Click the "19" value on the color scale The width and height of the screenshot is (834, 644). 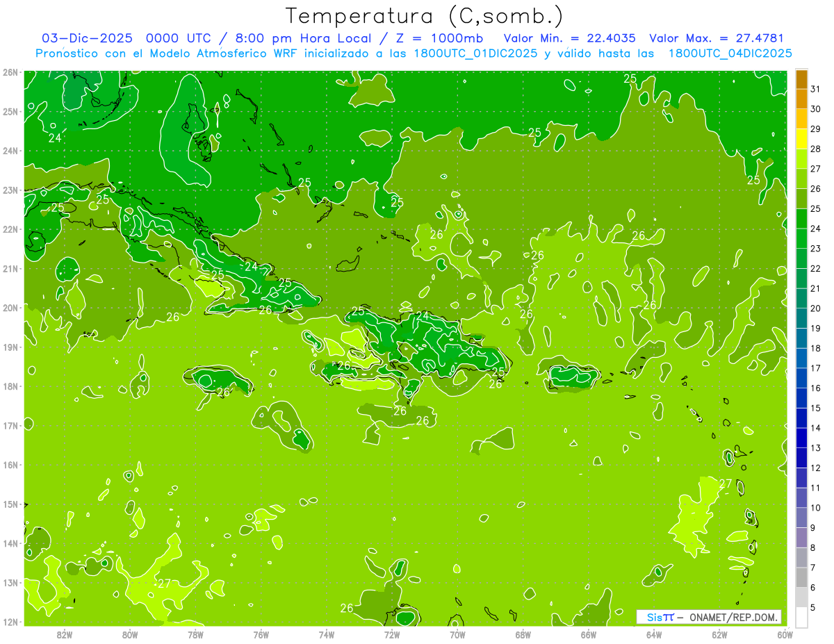[816, 329]
